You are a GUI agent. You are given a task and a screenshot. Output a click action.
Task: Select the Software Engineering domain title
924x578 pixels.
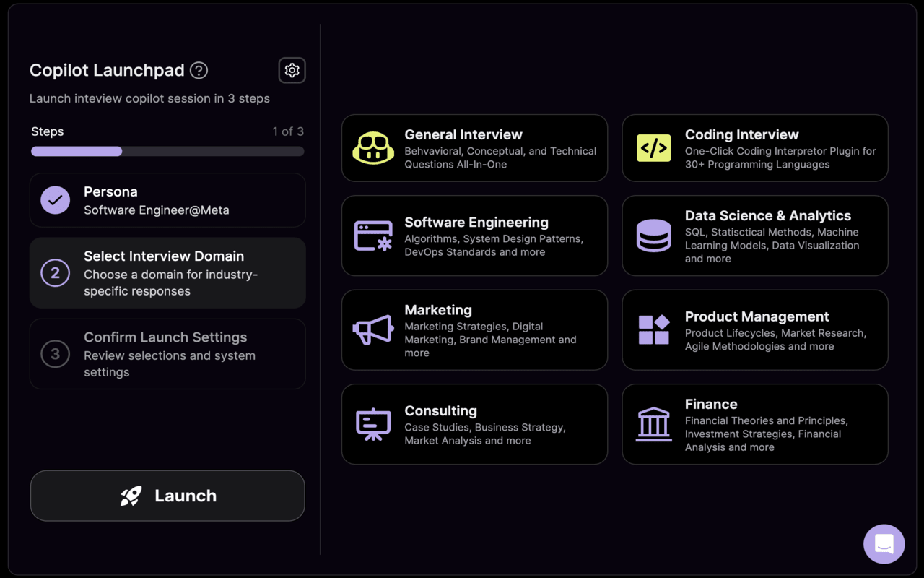click(476, 223)
